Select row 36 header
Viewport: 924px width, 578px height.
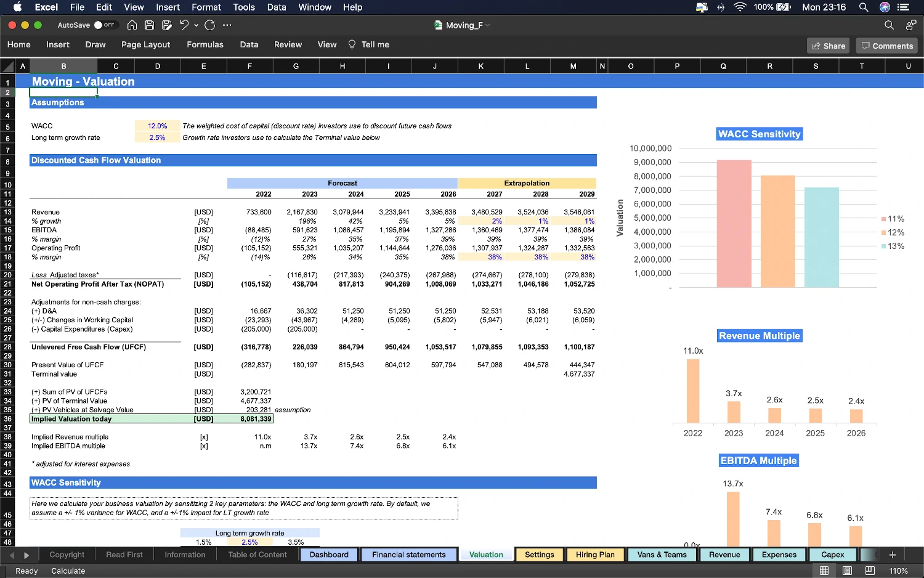pyautogui.click(x=7, y=419)
